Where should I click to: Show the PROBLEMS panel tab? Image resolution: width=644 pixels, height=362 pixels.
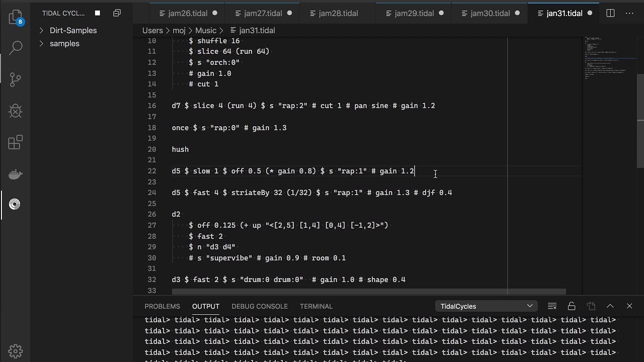tap(162, 306)
